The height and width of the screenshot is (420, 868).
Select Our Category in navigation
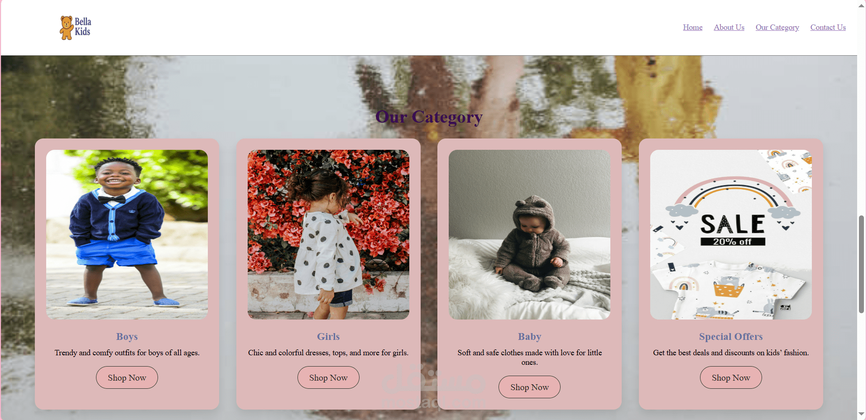(777, 27)
